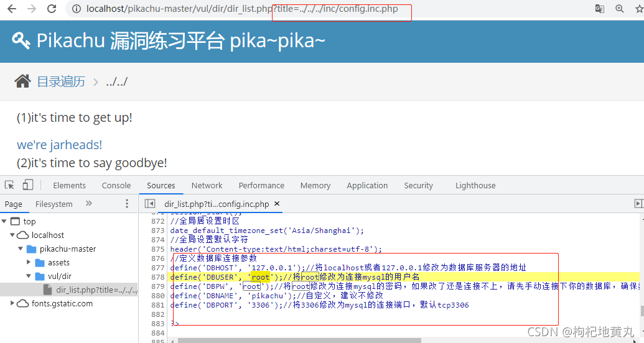Screen dimensions: 644x343
Task: Expand the fonts.gstatic.com node
Action: coord(12,303)
